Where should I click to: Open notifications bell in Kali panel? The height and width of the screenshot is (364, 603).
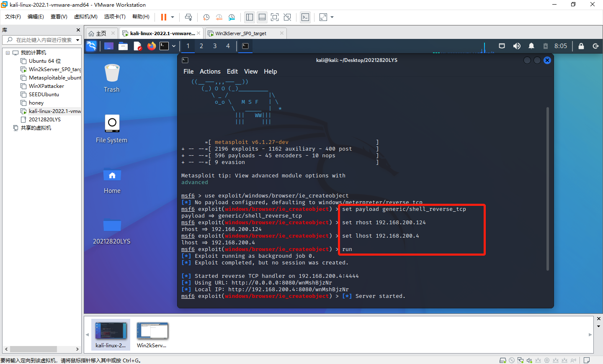click(x=531, y=46)
